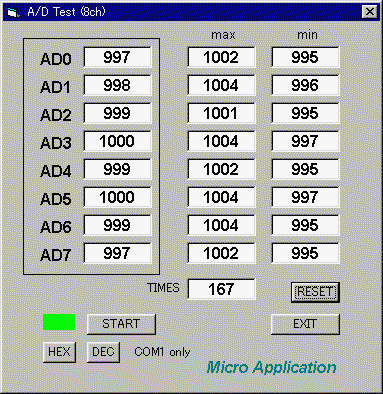Click the AD3 channel label

(56, 143)
